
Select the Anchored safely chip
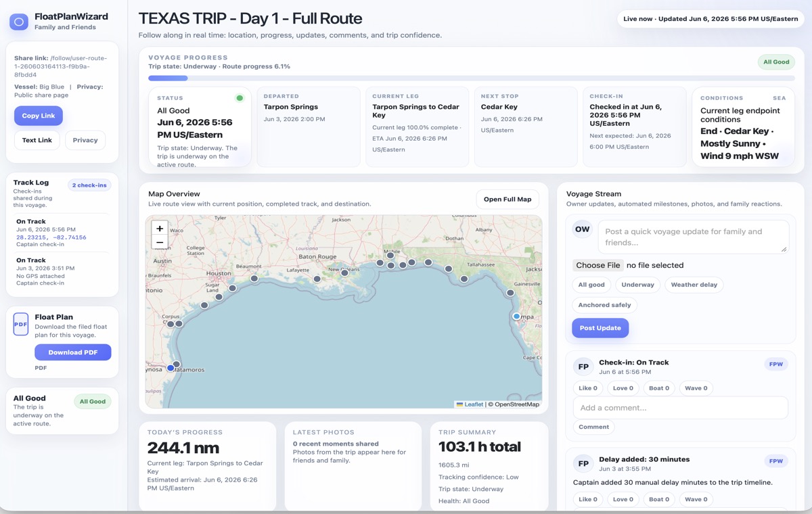tap(605, 305)
